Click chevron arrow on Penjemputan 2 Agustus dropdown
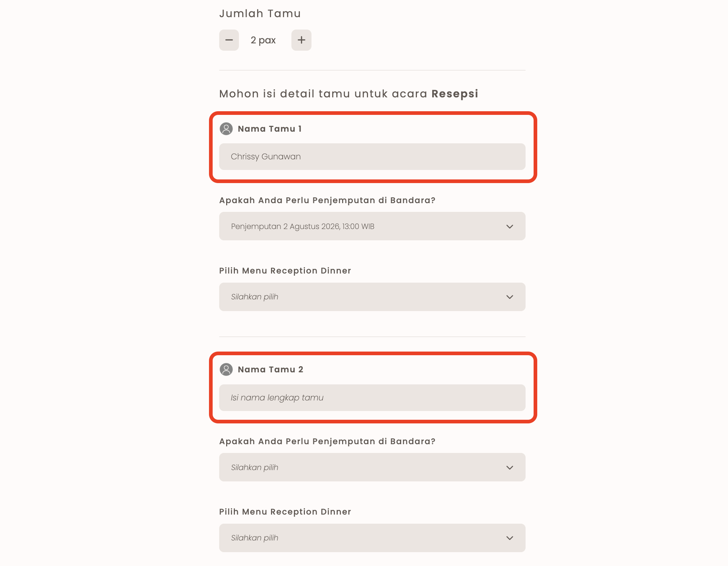The image size is (728, 566). [x=510, y=226]
